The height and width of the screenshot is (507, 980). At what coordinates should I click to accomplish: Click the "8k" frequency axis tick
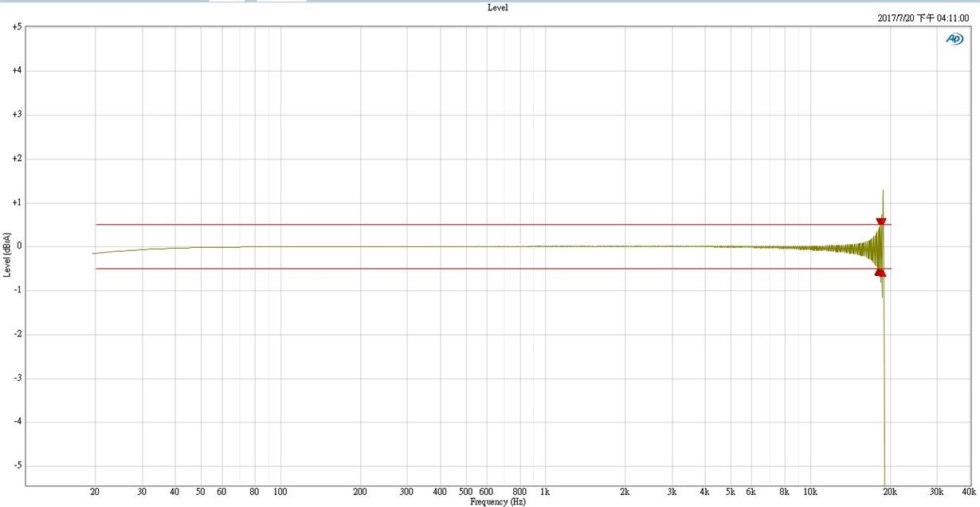785,492
